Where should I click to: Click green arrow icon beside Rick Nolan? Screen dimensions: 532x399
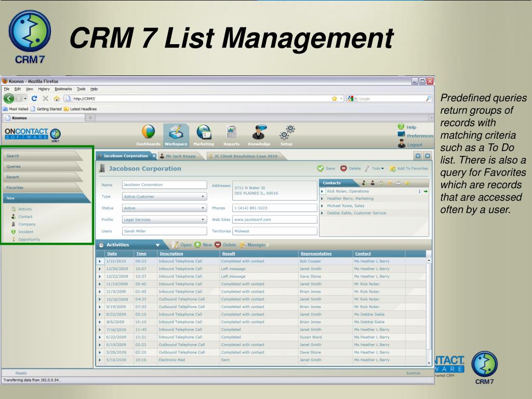[425, 191]
